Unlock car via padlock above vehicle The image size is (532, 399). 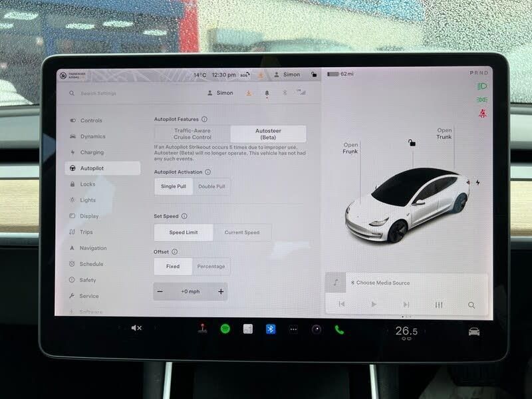coord(412,142)
